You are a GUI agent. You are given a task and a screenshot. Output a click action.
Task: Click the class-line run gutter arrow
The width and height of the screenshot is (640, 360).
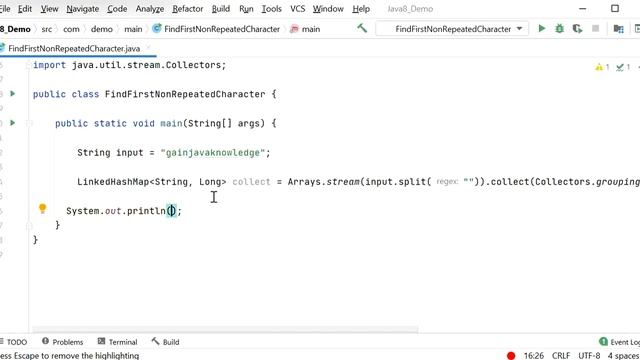point(13,94)
